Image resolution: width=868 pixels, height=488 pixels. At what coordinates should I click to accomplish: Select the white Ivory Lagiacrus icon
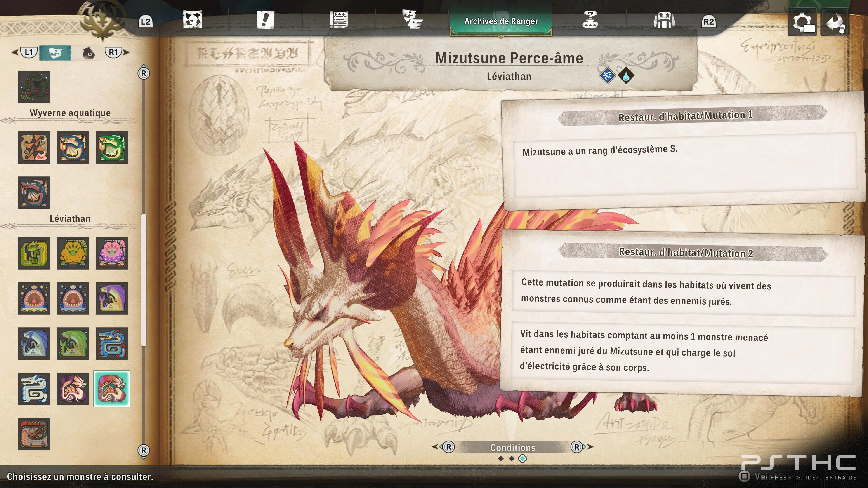coord(34,389)
